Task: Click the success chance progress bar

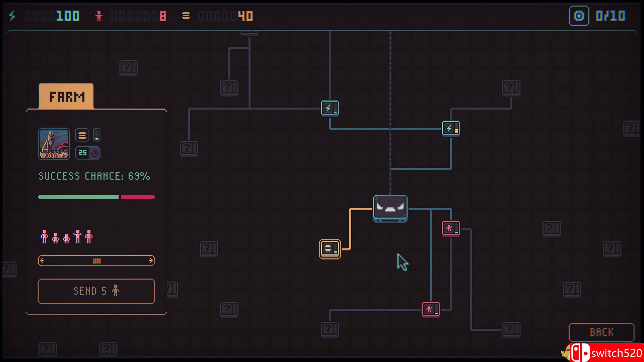Action: tap(96, 197)
